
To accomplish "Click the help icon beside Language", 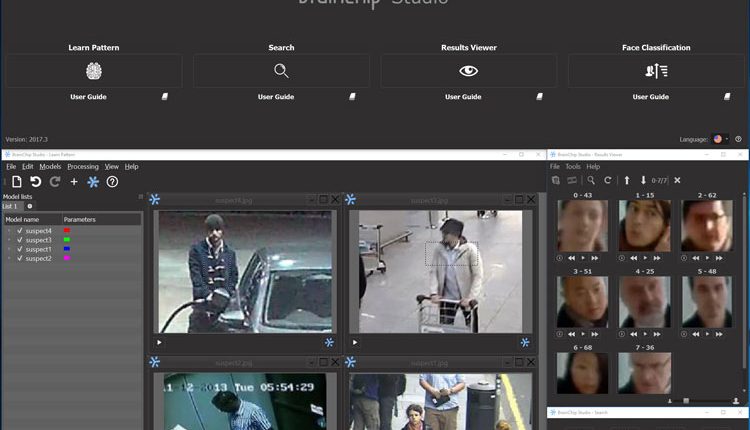I will pos(739,139).
